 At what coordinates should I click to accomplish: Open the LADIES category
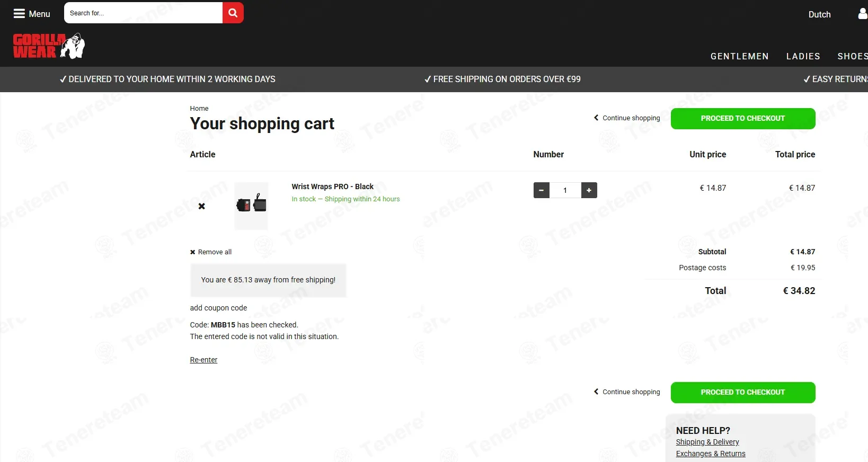point(803,56)
